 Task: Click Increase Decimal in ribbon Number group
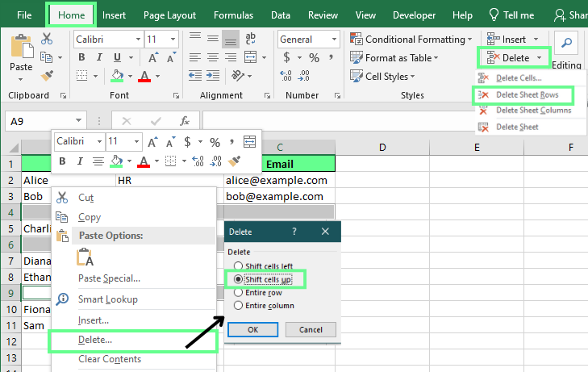tap(286, 76)
